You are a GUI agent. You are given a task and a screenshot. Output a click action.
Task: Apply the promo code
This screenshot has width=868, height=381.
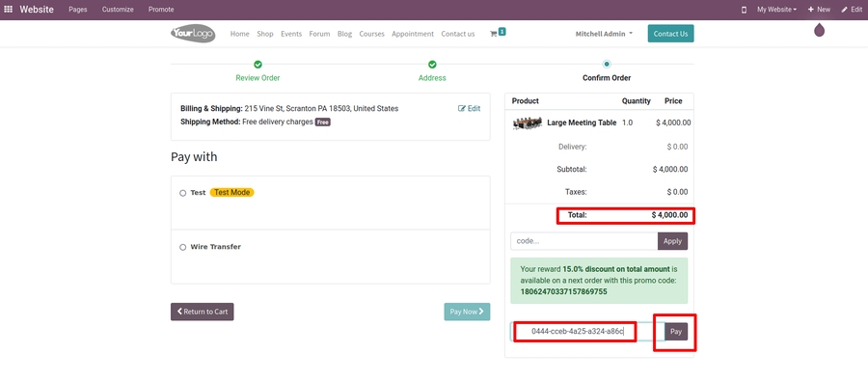(672, 241)
